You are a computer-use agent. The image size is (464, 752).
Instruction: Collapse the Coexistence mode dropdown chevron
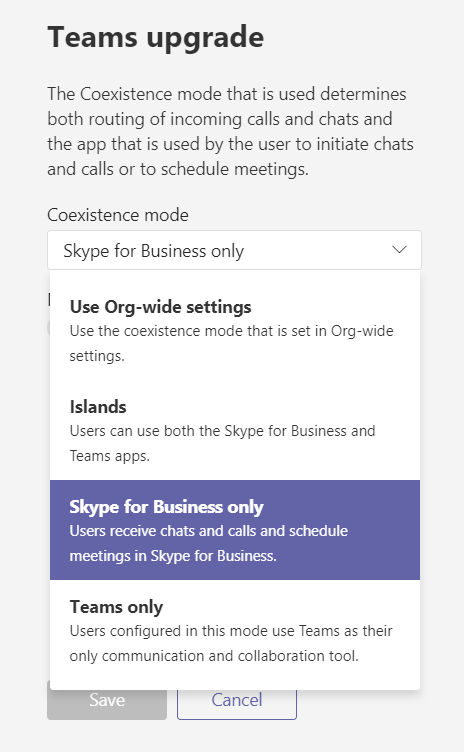click(x=399, y=250)
